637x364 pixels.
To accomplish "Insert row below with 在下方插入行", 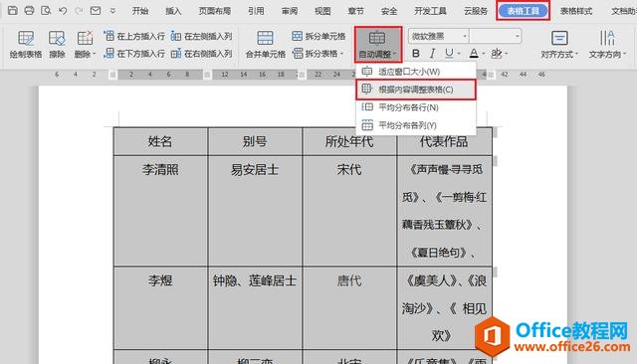I will coord(134,53).
